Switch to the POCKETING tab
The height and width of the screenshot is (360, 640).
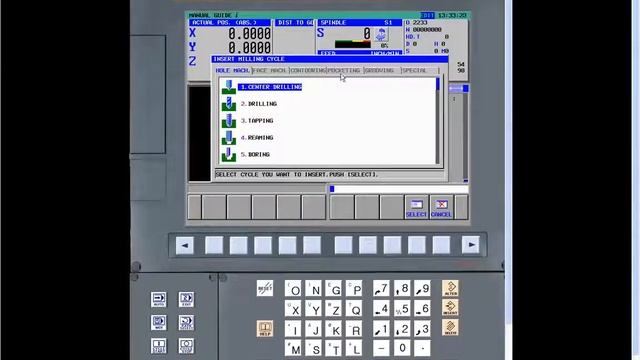pyautogui.click(x=344, y=71)
